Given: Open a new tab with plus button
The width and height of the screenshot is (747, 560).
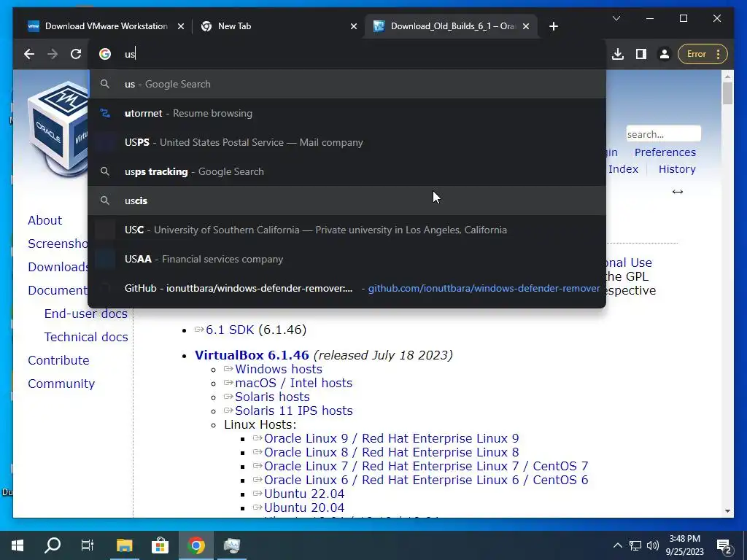Looking at the screenshot, I should (x=553, y=26).
